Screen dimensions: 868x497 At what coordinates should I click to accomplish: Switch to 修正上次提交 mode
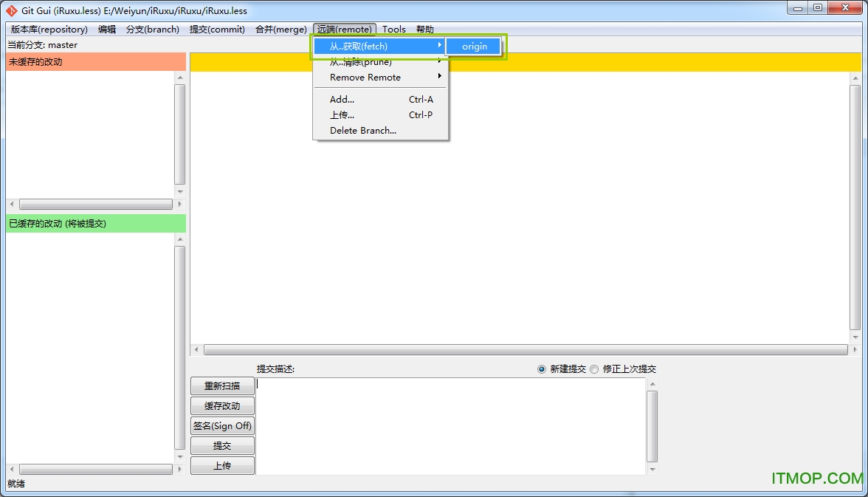(x=594, y=369)
